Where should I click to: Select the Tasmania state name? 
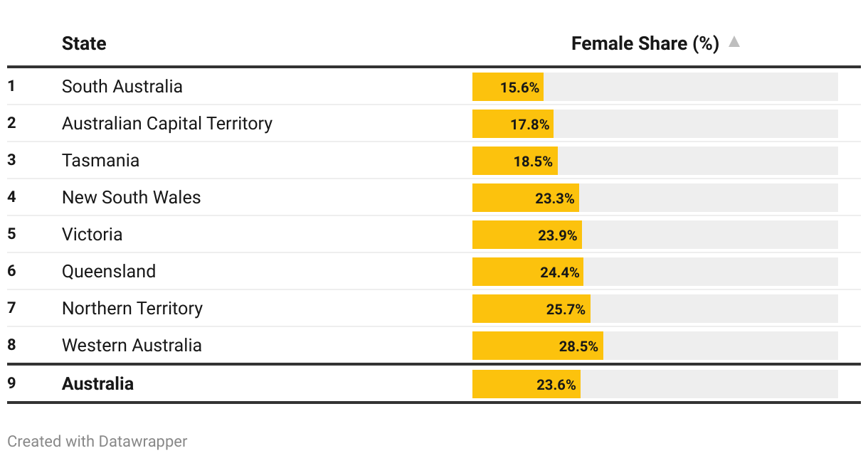[100, 161]
